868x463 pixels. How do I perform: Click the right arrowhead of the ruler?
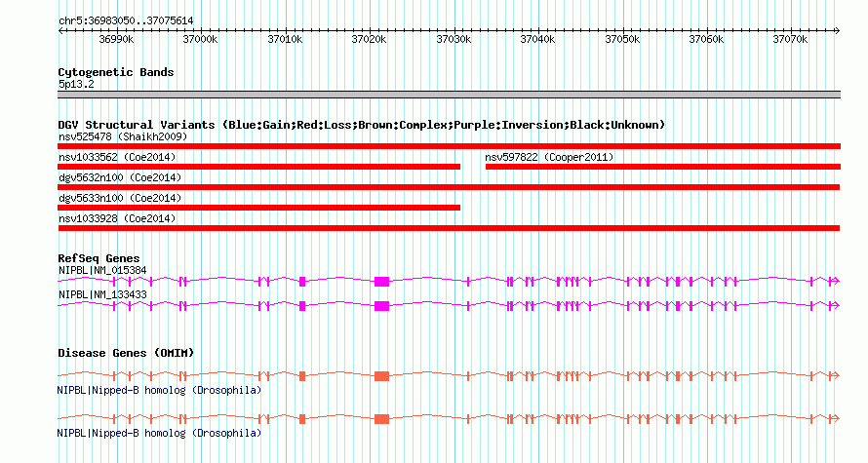838,31
